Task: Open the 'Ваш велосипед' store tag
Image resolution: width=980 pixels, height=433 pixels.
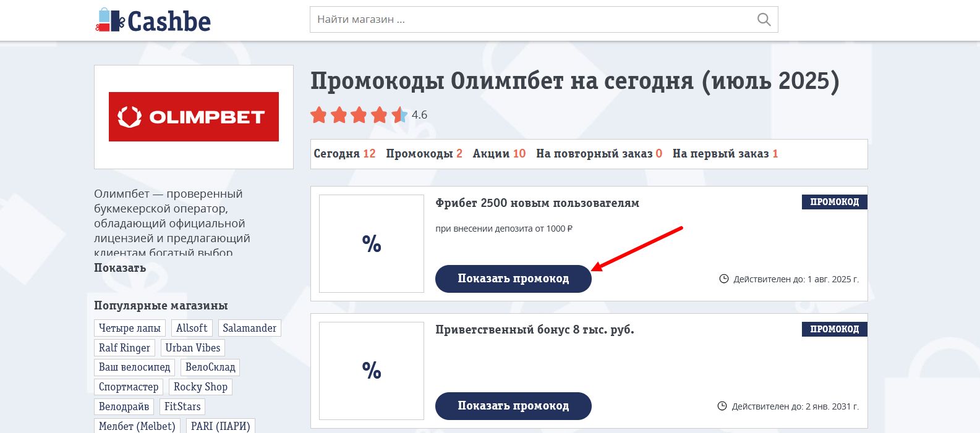Action: (x=135, y=367)
